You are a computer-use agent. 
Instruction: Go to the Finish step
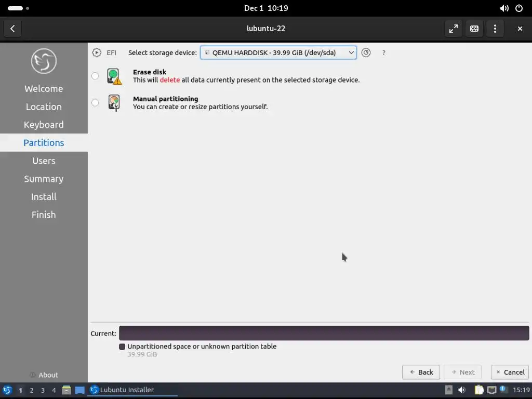44,215
